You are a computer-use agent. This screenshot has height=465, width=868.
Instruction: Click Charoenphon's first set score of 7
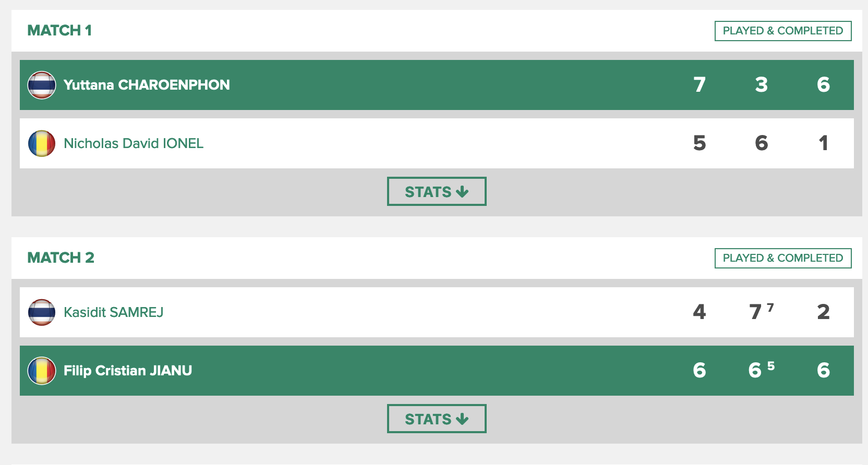click(x=700, y=84)
